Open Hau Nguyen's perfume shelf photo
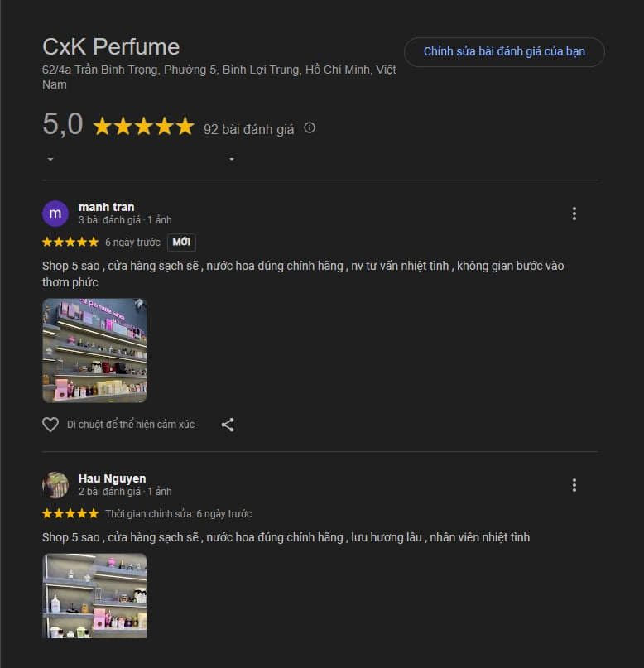644x668 pixels. pos(94,596)
